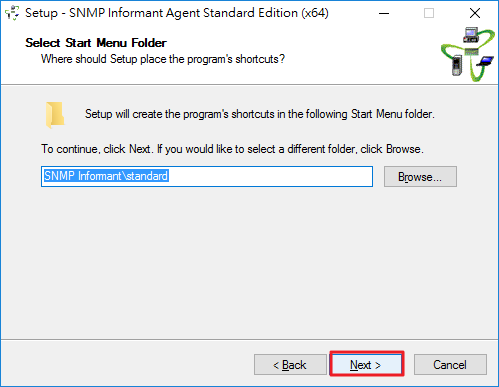Click empty space inside the folder path field
The width and height of the screenshot is (499, 387).
click(x=270, y=176)
